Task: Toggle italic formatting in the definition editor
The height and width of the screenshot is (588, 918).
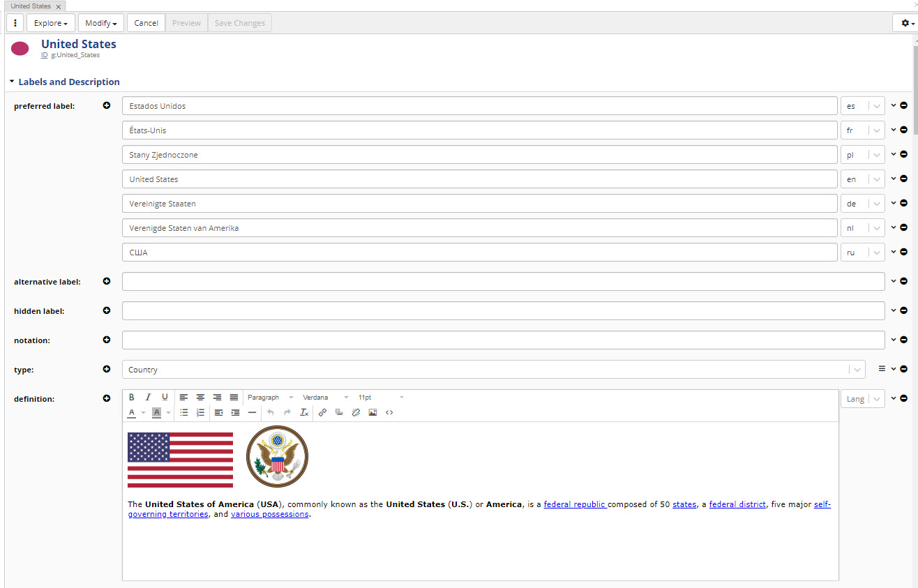Action: 148,397
